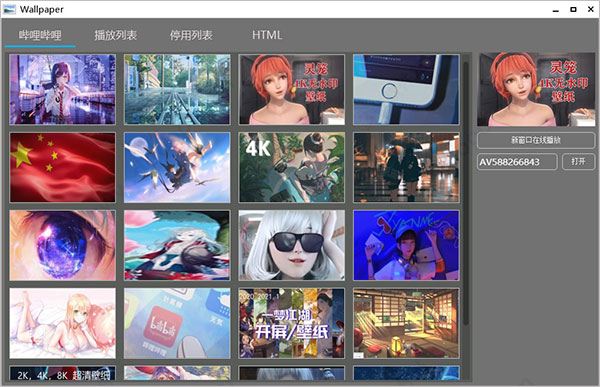This screenshot has height=387, width=600.
Task: Focus the AV588266843 input field
Action: (517, 162)
